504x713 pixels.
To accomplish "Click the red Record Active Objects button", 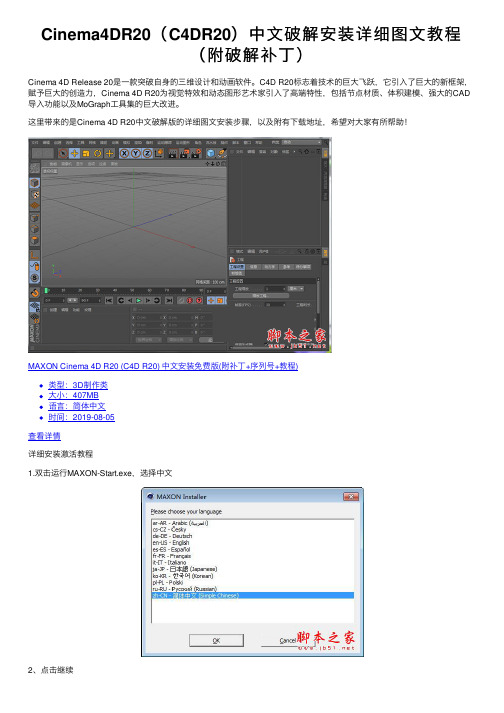I will (x=190, y=301).
